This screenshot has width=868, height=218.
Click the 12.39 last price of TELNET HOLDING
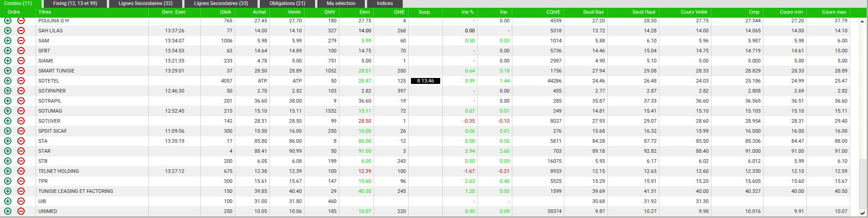365,171
